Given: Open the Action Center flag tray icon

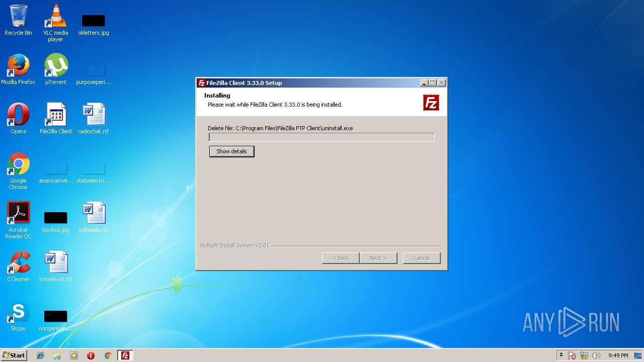Looking at the screenshot, I should tap(572, 355).
